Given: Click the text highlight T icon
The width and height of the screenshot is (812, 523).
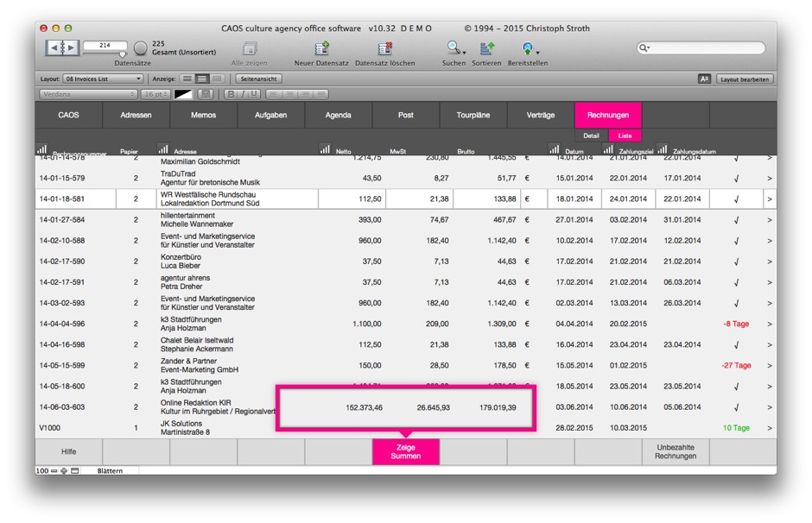Looking at the screenshot, I should pyautogui.click(x=206, y=94).
